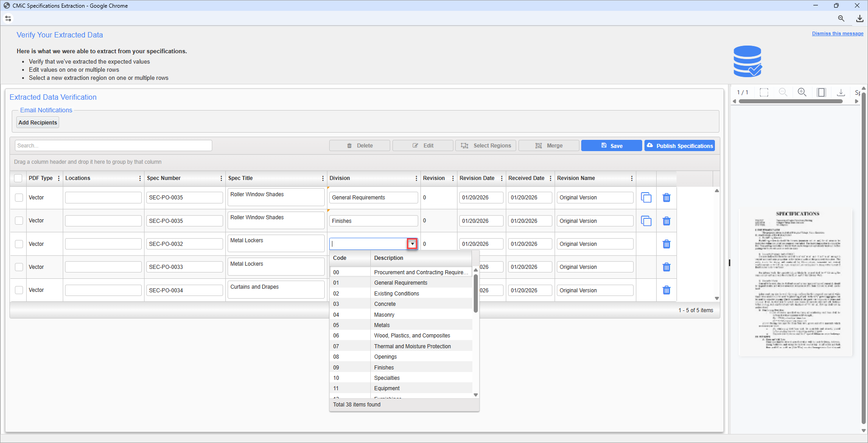Click the Dismiss this message link

(x=837, y=33)
